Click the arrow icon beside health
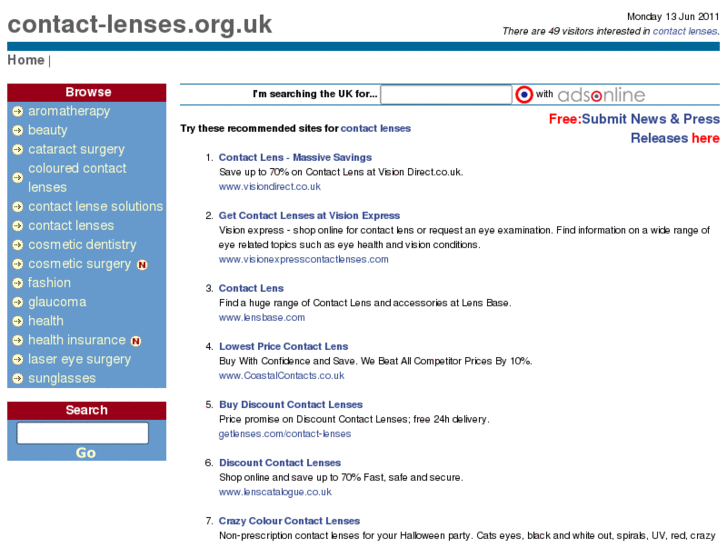Image resolution: width=727 pixels, height=545 pixels. [18, 321]
